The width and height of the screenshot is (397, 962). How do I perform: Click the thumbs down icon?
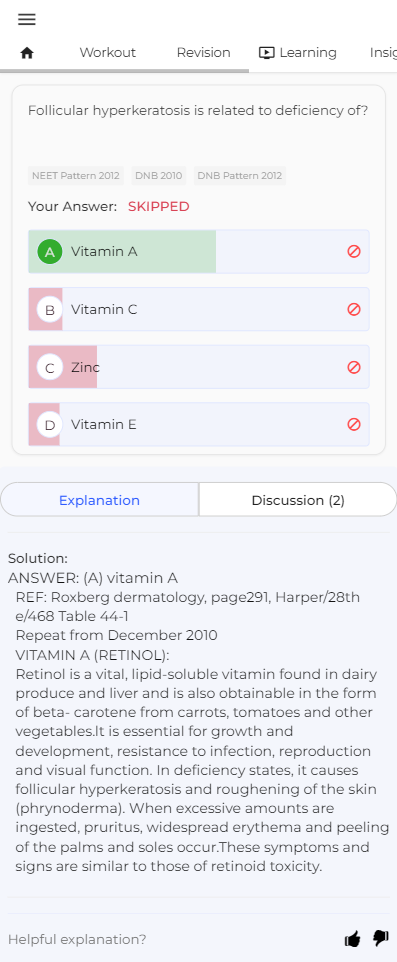coord(381,939)
